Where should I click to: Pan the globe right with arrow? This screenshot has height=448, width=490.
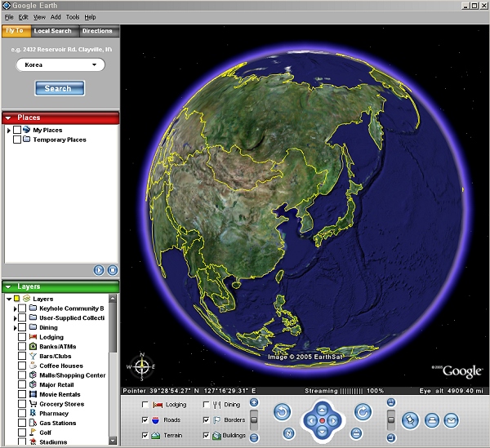(x=333, y=421)
